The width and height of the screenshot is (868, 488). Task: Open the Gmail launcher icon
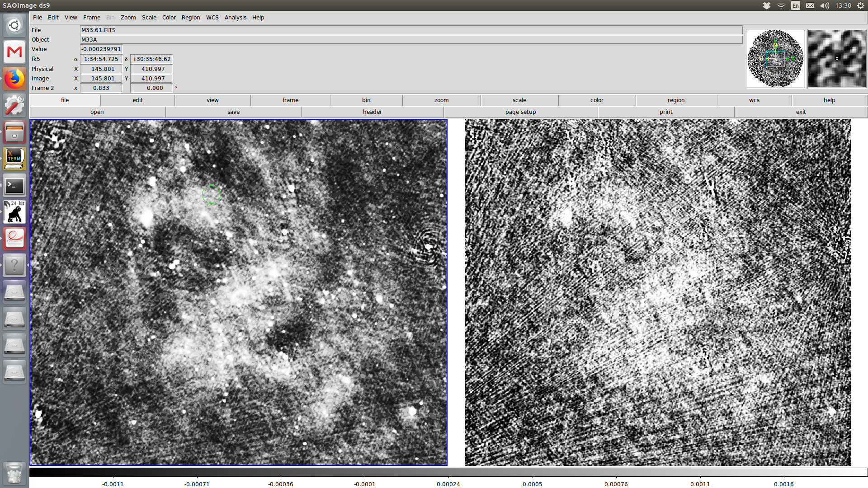coord(14,52)
